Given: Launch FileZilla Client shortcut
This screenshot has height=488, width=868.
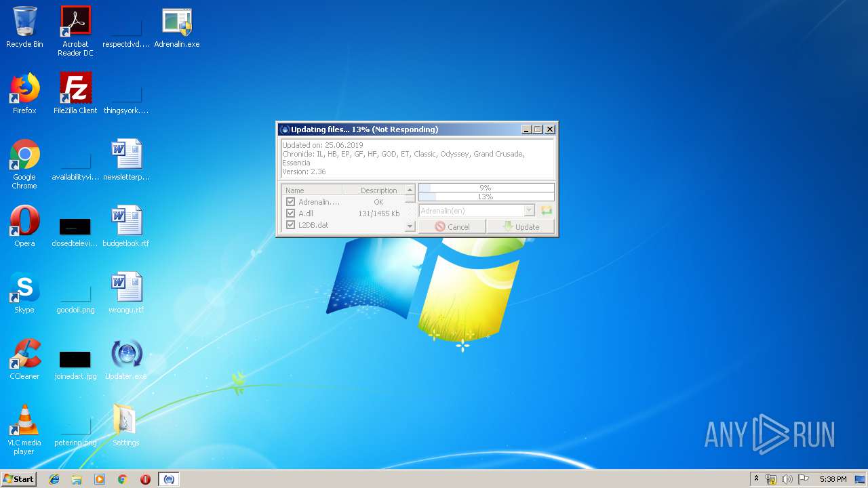Looking at the screenshot, I should (75, 94).
